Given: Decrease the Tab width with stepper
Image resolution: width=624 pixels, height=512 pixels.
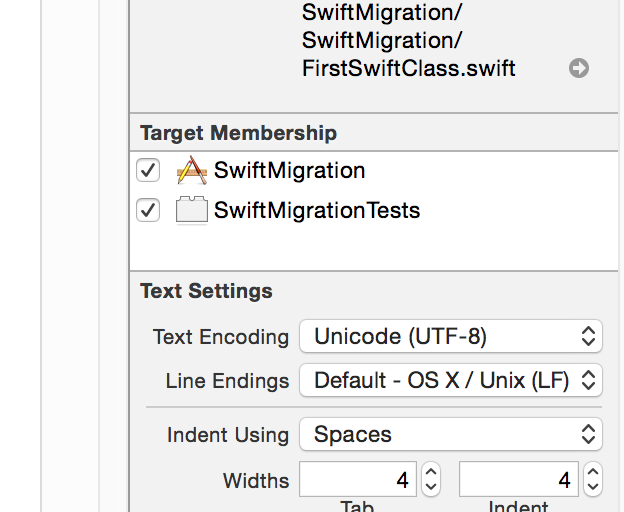Looking at the screenshot, I should (431, 488).
